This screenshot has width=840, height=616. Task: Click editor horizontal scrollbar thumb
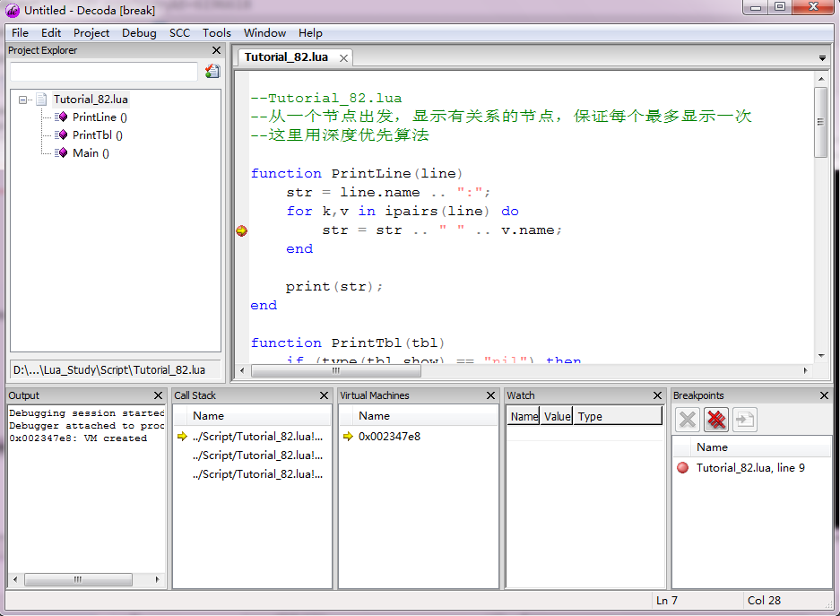pos(336,370)
